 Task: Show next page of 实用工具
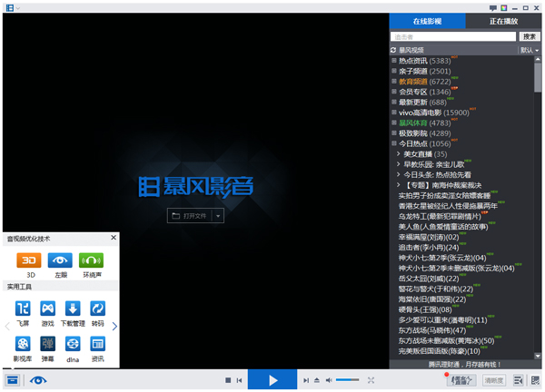pyautogui.click(x=114, y=326)
